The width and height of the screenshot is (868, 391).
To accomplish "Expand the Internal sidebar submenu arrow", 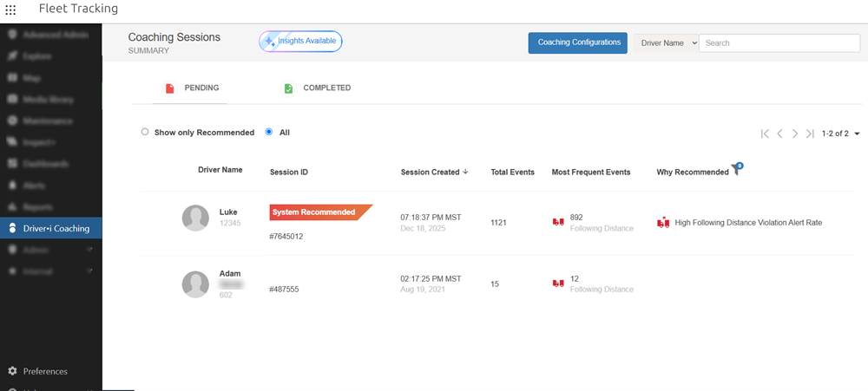I will [89, 271].
